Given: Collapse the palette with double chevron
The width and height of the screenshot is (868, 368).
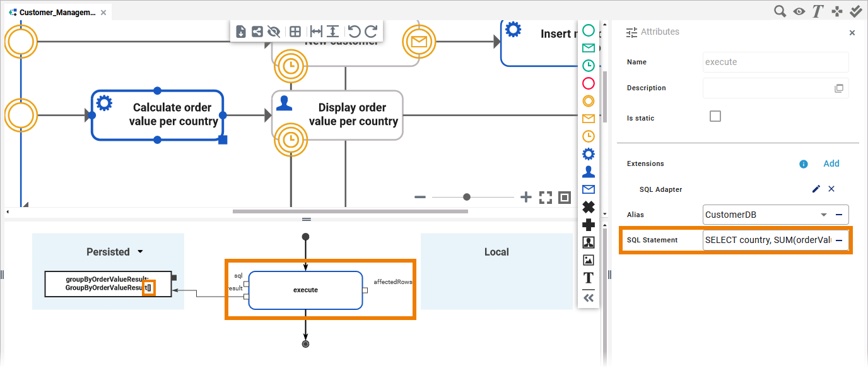Looking at the screenshot, I should [x=588, y=298].
